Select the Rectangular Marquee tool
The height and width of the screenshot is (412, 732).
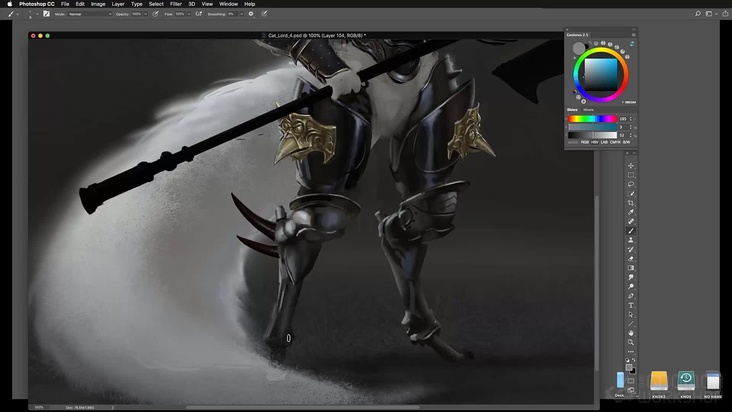pyautogui.click(x=631, y=175)
